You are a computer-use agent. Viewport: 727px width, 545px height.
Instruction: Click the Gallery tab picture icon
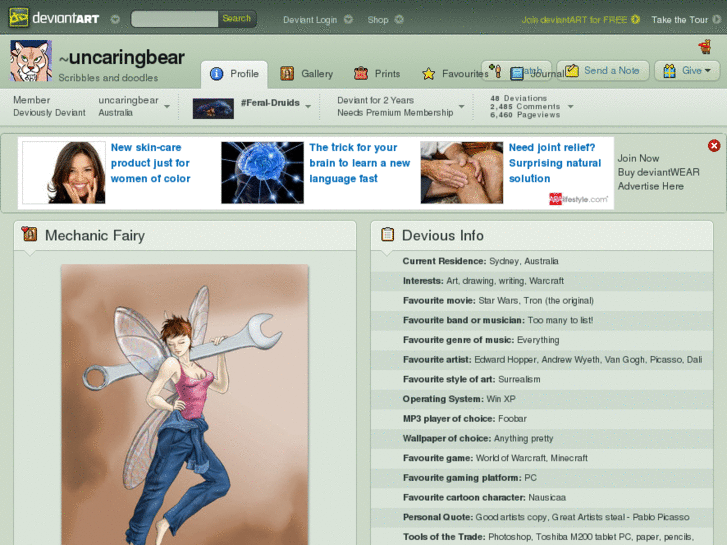click(287, 74)
